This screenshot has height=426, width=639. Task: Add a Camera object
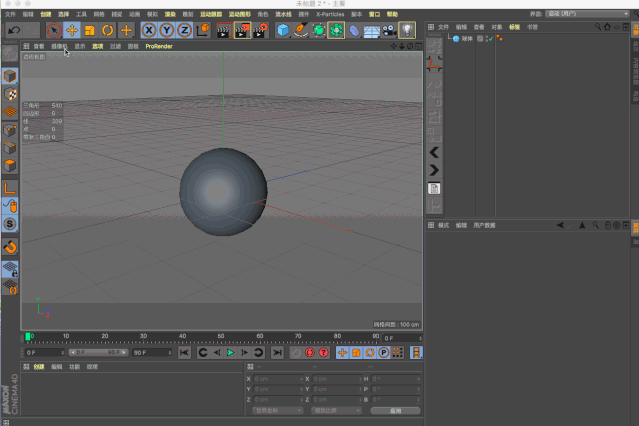point(390,31)
